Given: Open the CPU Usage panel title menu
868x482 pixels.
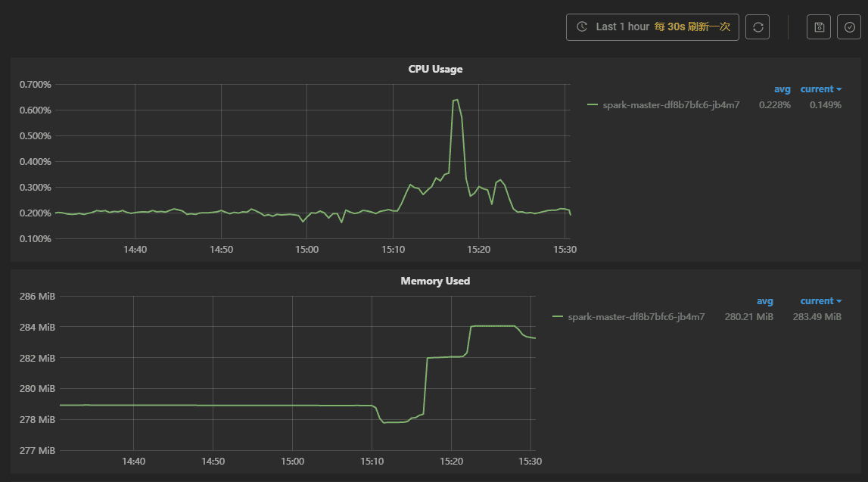Looking at the screenshot, I should [x=435, y=69].
